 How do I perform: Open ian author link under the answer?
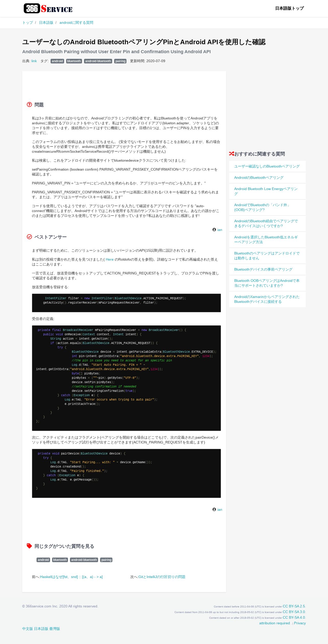click(220, 509)
